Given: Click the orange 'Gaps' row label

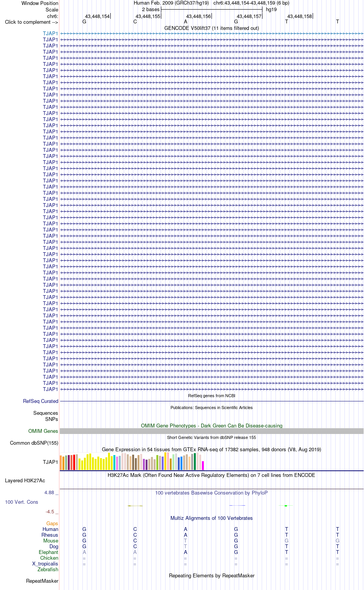Looking at the screenshot, I should (x=52, y=523).
